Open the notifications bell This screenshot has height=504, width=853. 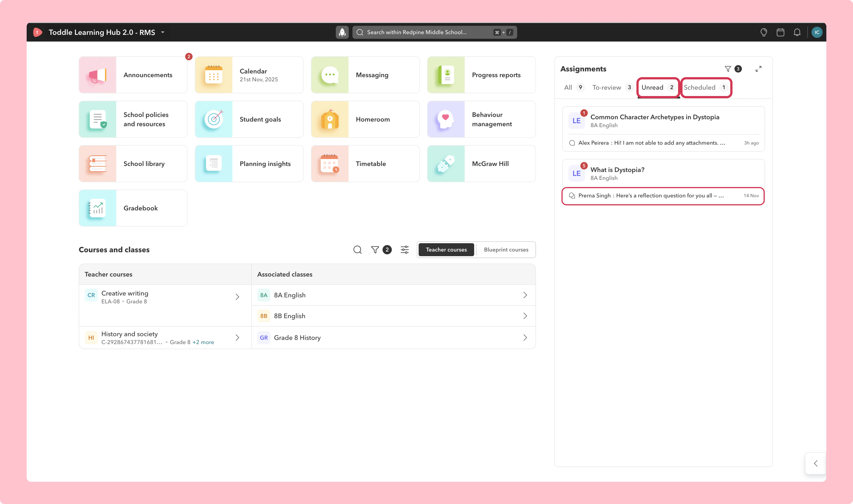[x=797, y=32]
